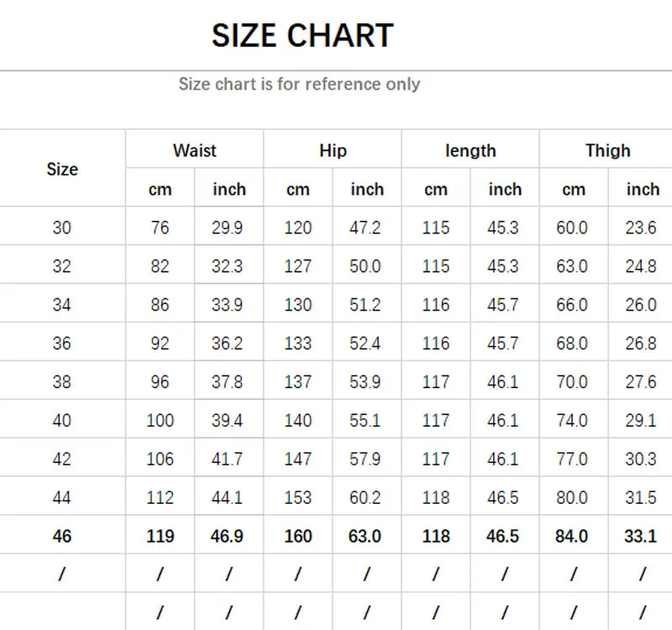The image size is (672, 630).
Task: Click hip cm value 153
Action: 298,497
